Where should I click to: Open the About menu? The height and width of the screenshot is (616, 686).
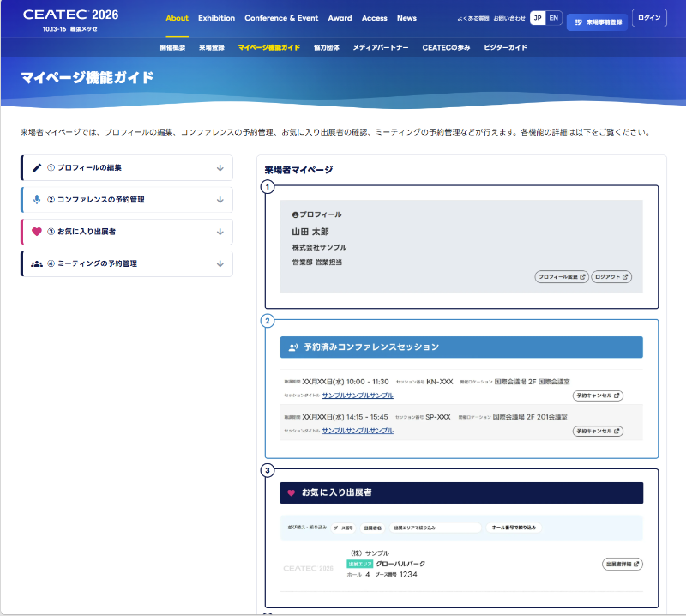click(177, 18)
